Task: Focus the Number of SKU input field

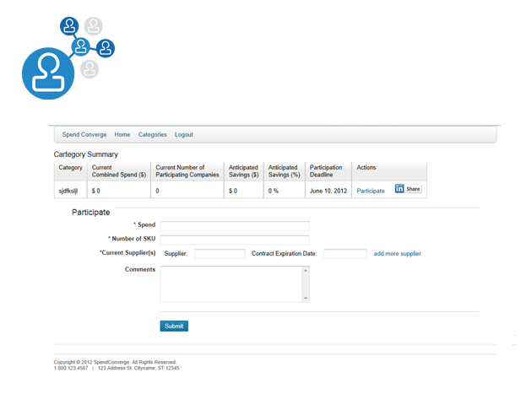Action: [x=235, y=240]
